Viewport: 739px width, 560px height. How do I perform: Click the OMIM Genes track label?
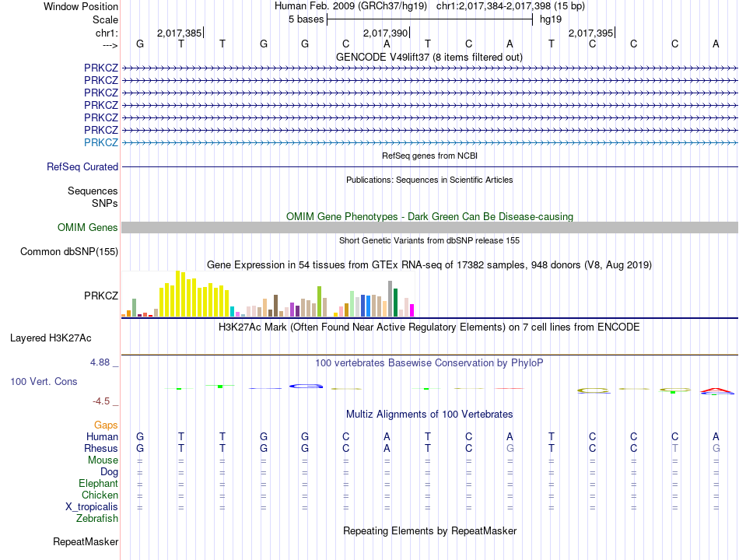click(88, 228)
